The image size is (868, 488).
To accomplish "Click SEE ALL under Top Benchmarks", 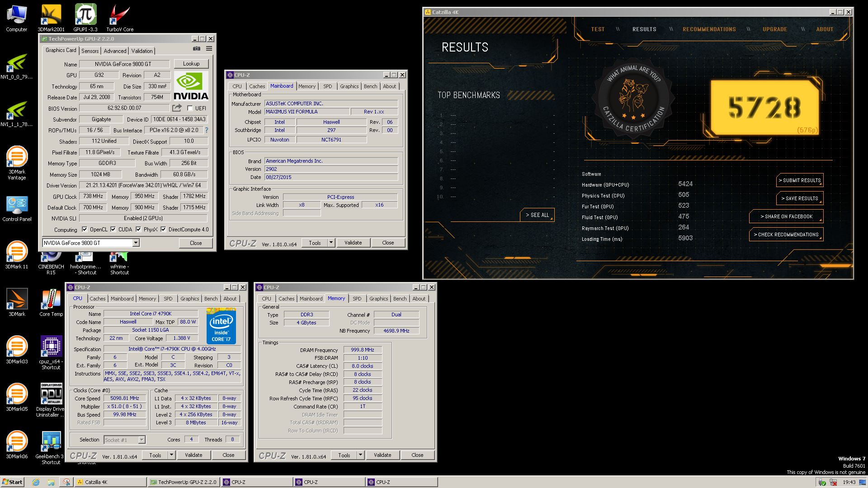I will click(537, 215).
